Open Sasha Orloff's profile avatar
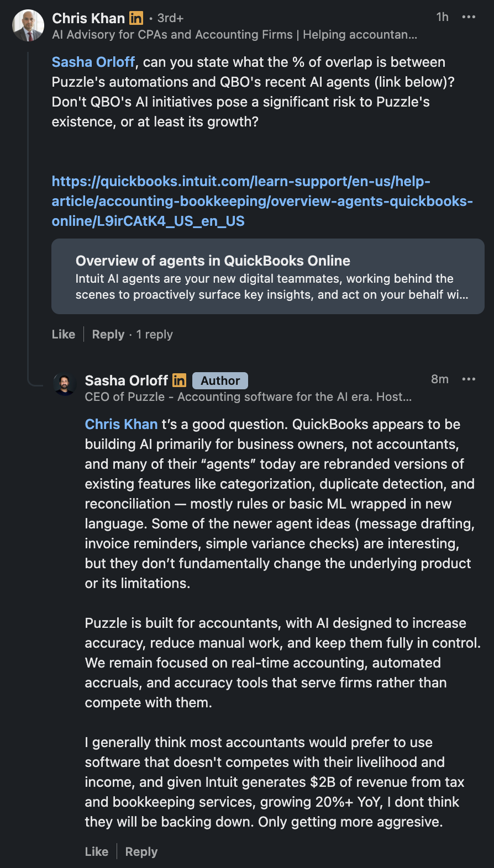Image resolution: width=494 pixels, height=868 pixels. (65, 384)
